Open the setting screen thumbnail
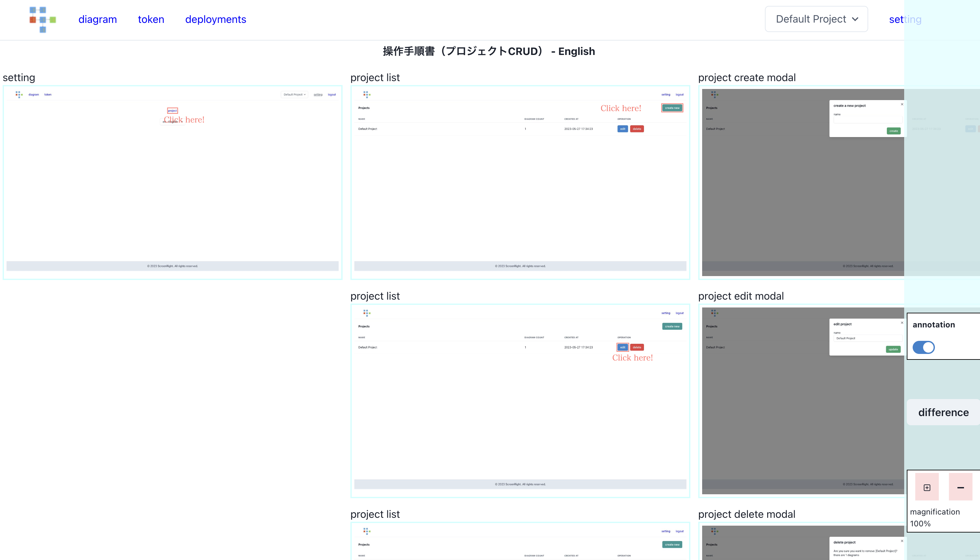Viewport: 980px width, 560px height. pyautogui.click(x=173, y=182)
